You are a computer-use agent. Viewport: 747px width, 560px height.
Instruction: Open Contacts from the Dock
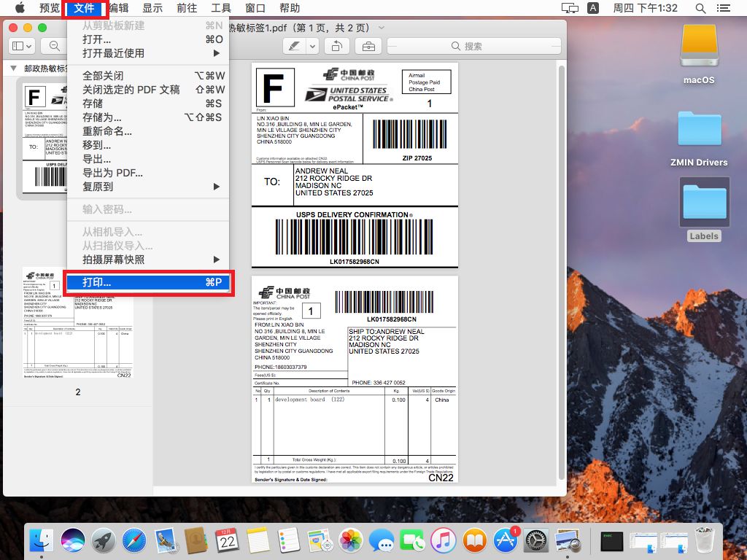point(196,540)
